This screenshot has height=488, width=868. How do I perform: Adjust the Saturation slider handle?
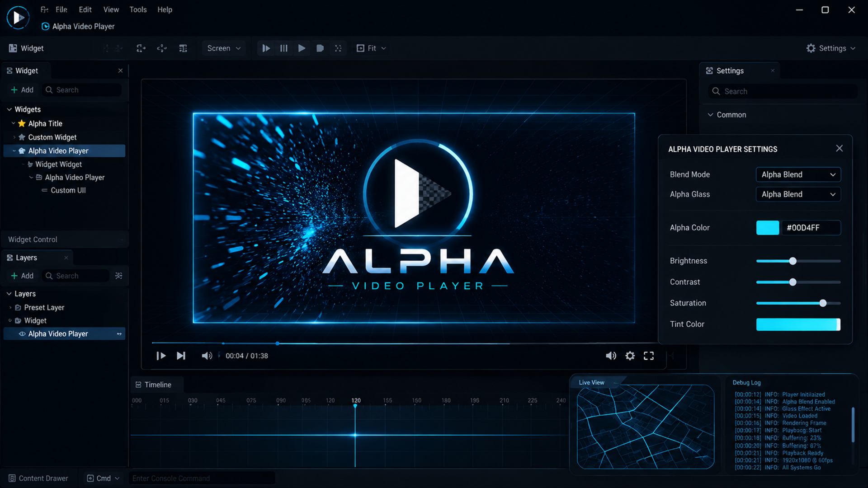pos(823,303)
